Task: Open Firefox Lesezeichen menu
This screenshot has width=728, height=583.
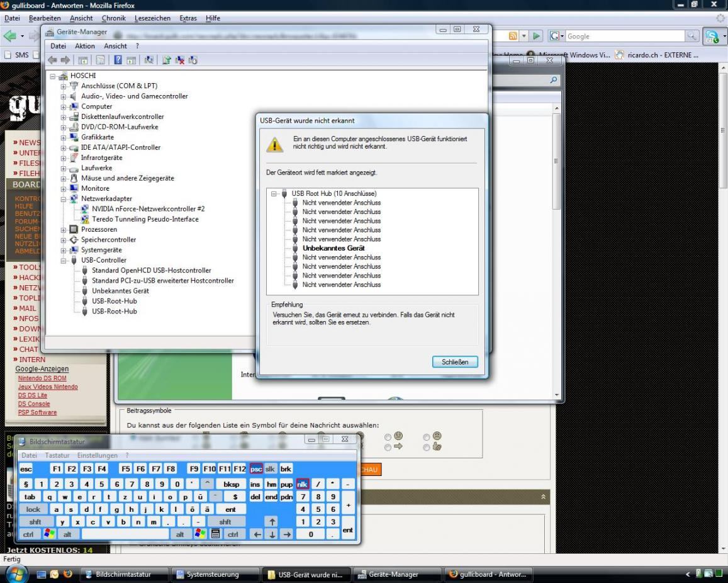Action: pyautogui.click(x=152, y=18)
